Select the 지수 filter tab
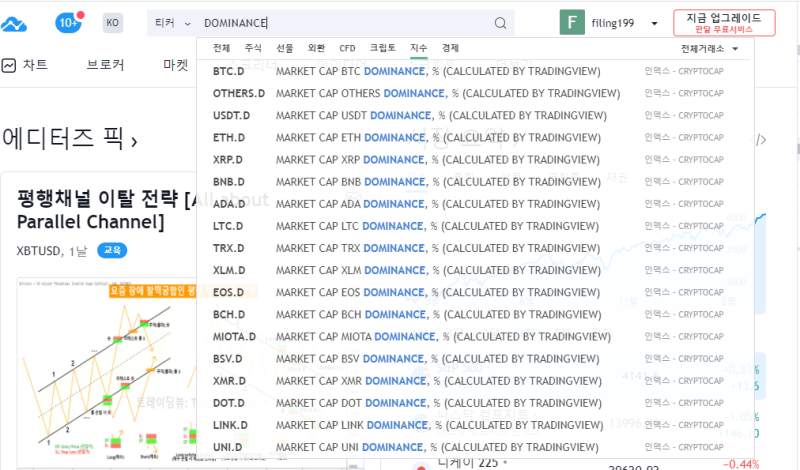 point(418,48)
